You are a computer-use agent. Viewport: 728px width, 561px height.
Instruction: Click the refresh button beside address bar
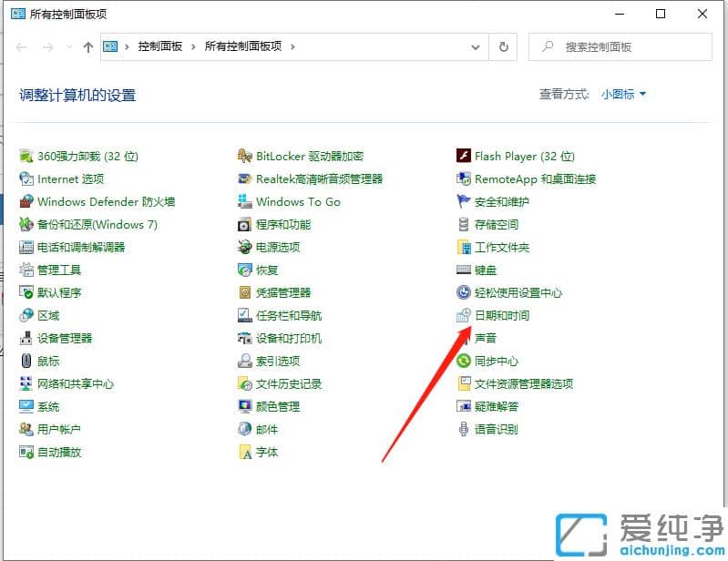[504, 47]
